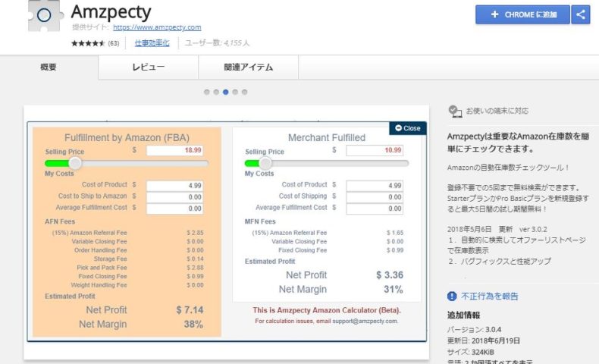Screen dimensions: 599x364
Task: Click the Weight Handling Fee row
Action: 136,285
